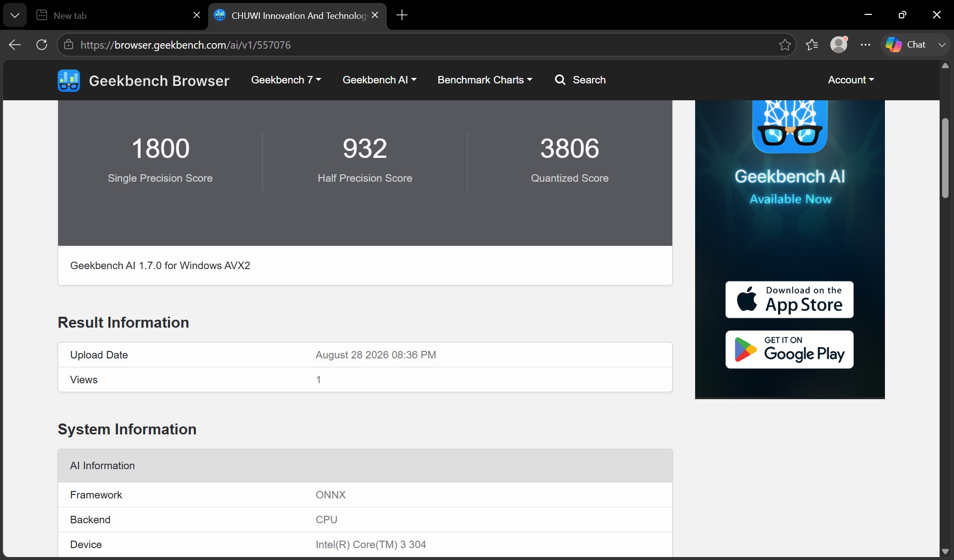Click the Views row label

click(84, 380)
